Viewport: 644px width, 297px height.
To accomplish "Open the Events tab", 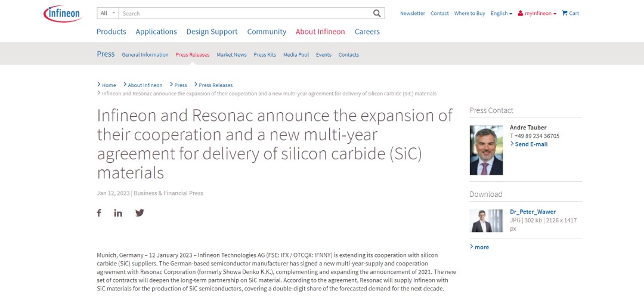I will 324,55.
